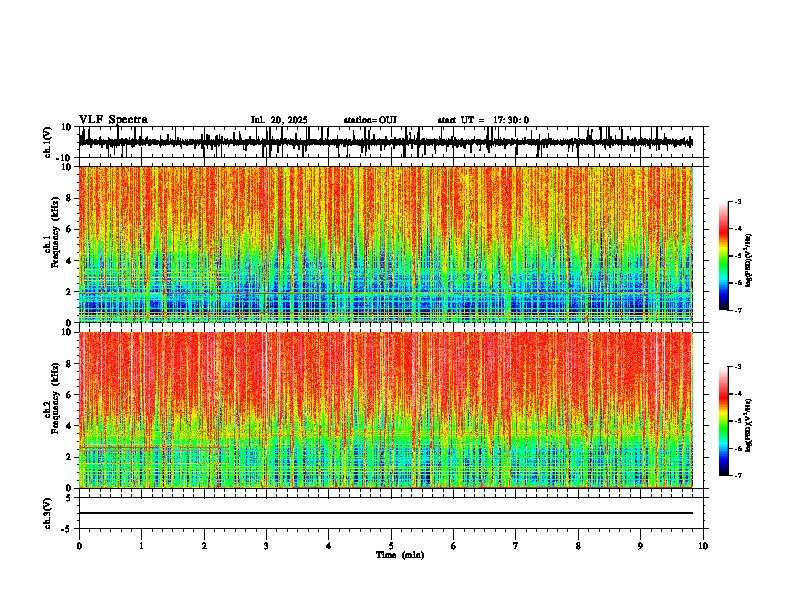Click the ch.2 spectrogram color scale bar
Image resolution: width=792 pixels, height=612 pixels.
723,421
